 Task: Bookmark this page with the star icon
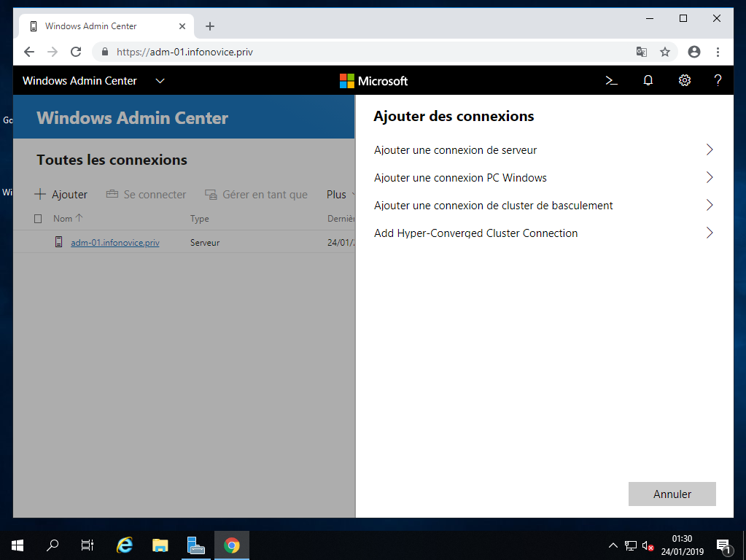665,52
